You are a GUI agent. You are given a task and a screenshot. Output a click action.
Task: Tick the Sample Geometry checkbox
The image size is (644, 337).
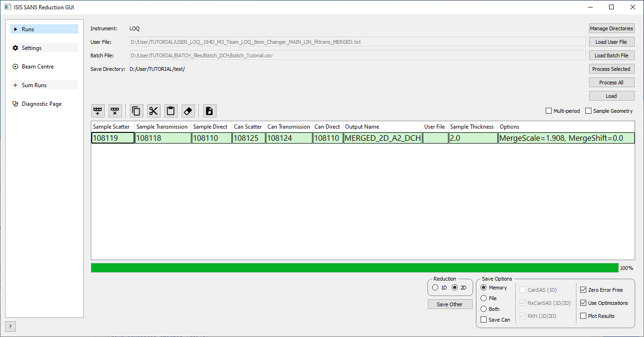coord(589,111)
